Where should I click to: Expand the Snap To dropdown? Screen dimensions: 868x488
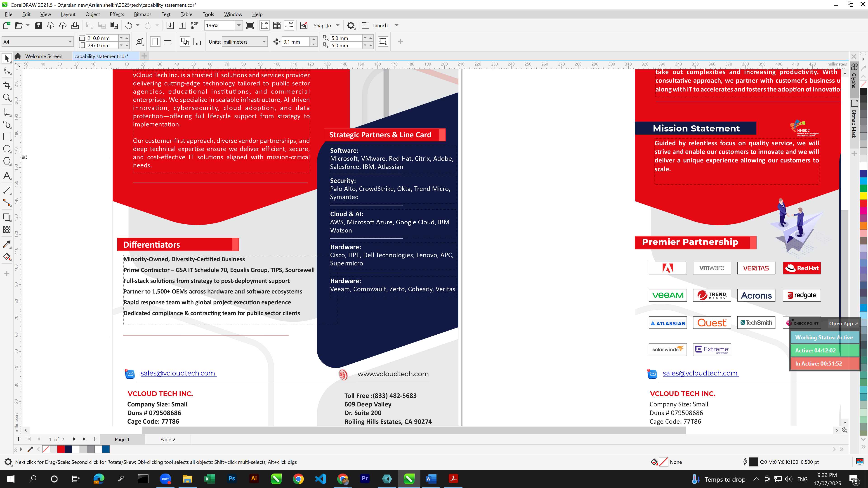pos(338,26)
